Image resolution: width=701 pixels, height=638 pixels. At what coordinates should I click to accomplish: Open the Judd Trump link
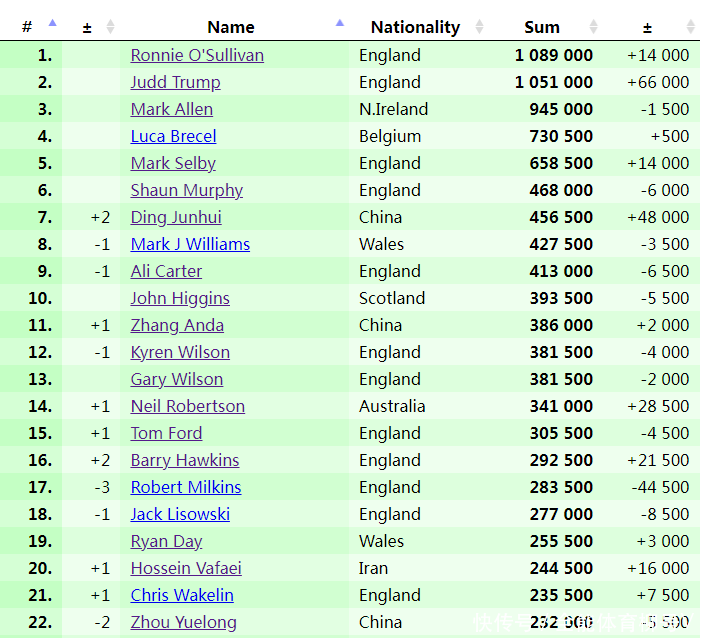pos(175,82)
